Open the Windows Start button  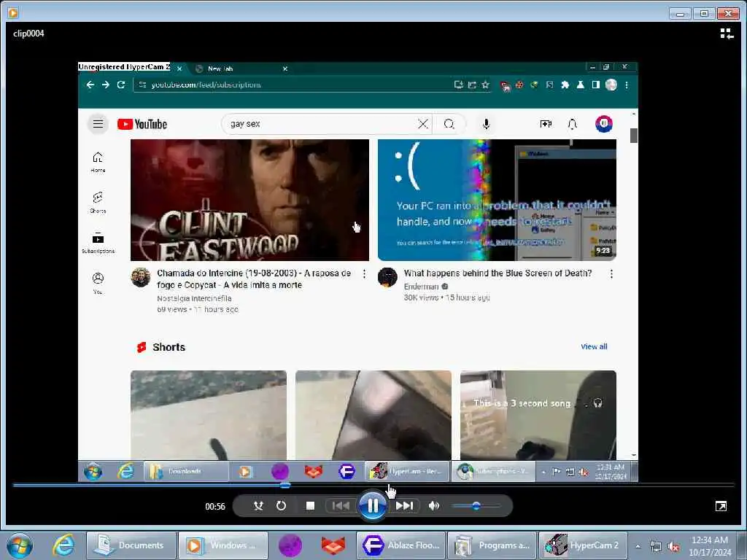click(20, 545)
